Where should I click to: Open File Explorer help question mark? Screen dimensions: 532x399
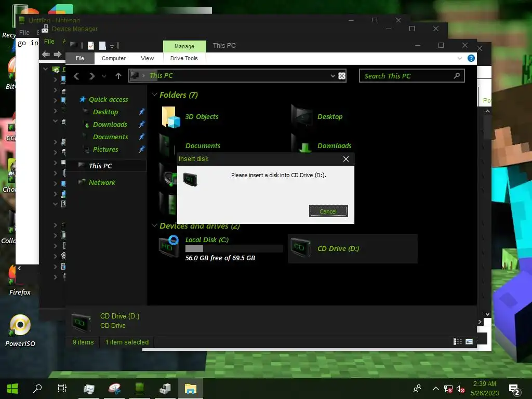[471, 58]
